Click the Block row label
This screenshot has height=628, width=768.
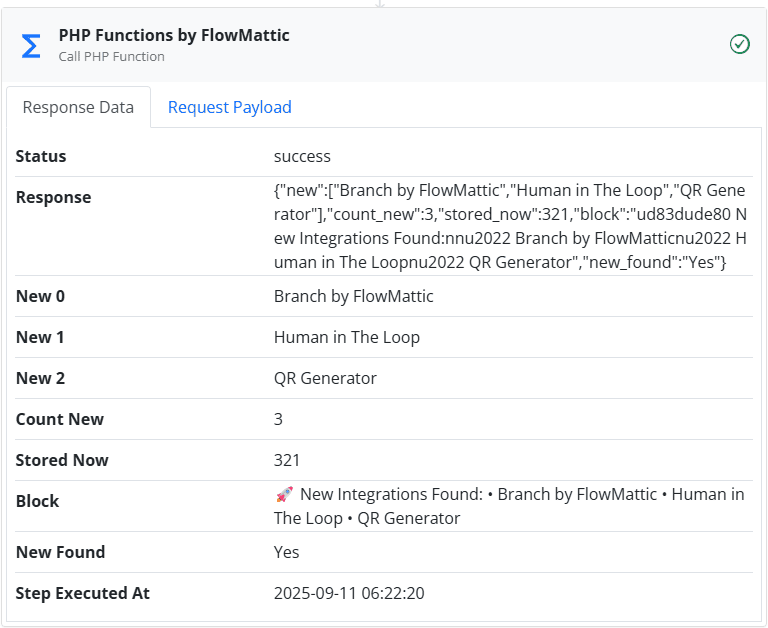pyautogui.click(x=37, y=501)
